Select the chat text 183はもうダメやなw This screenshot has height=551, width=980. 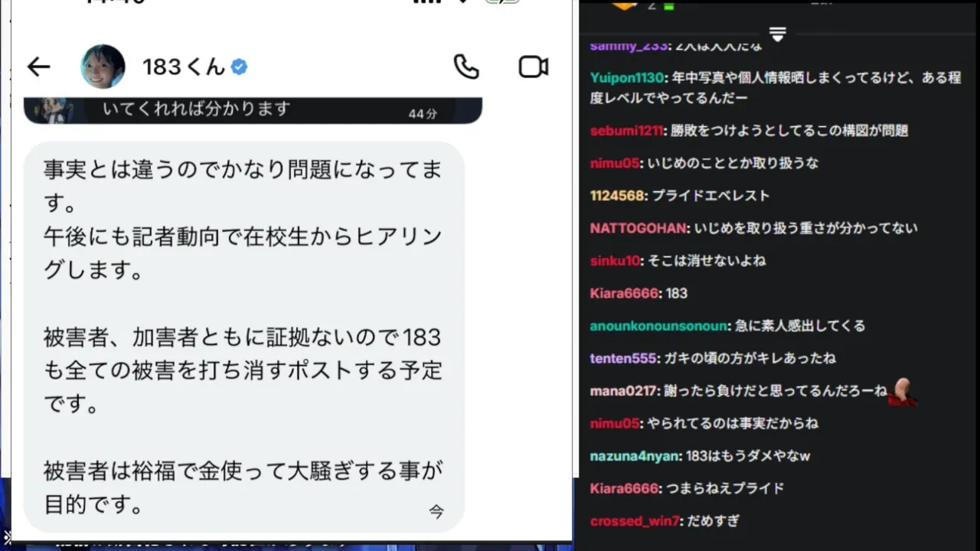click(748, 456)
